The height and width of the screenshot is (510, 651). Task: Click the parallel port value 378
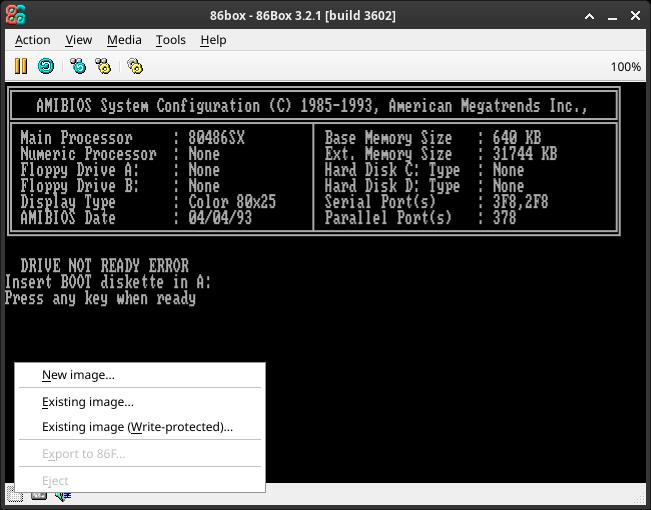504,218
